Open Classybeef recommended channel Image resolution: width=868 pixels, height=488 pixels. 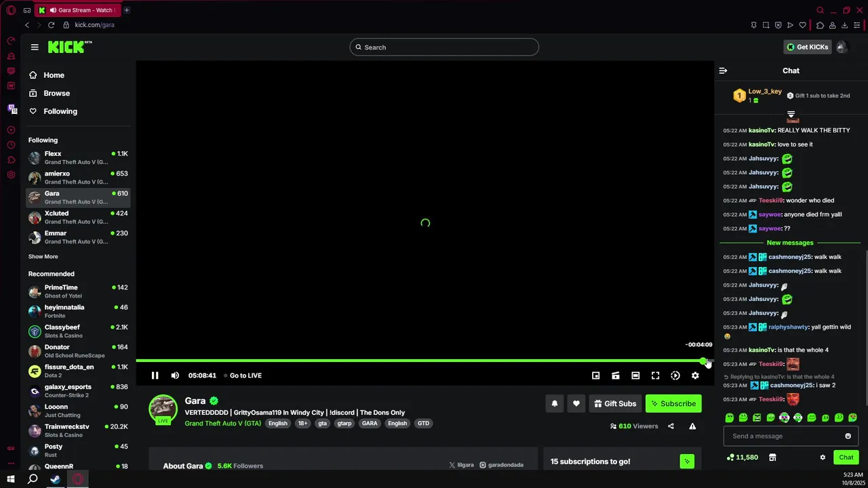pyautogui.click(x=78, y=331)
